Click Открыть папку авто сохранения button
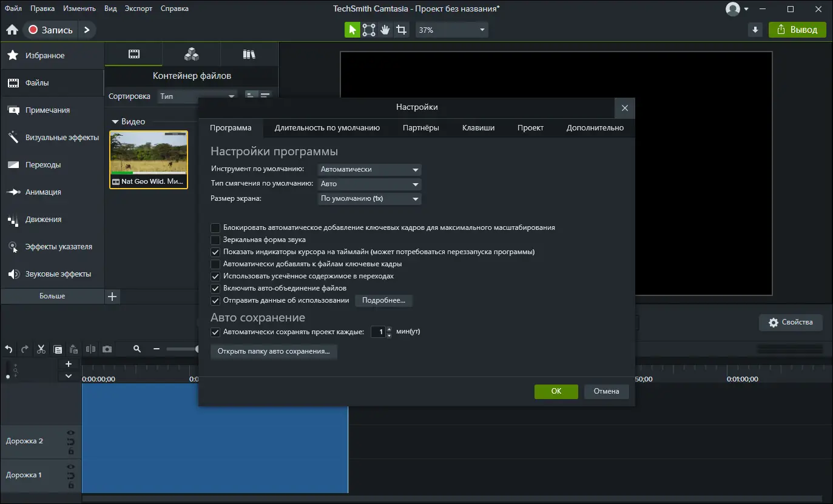The image size is (833, 504). click(274, 351)
